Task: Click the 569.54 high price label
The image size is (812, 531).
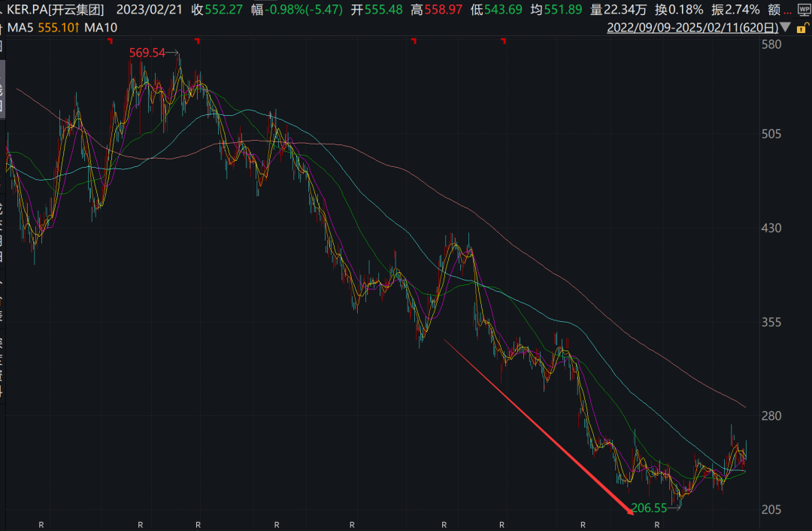Action: click(147, 53)
